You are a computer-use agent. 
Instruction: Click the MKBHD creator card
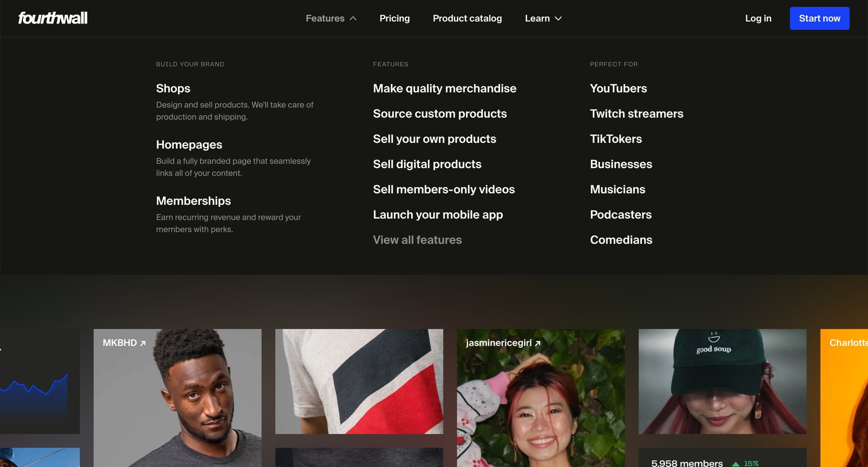tap(177, 398)
